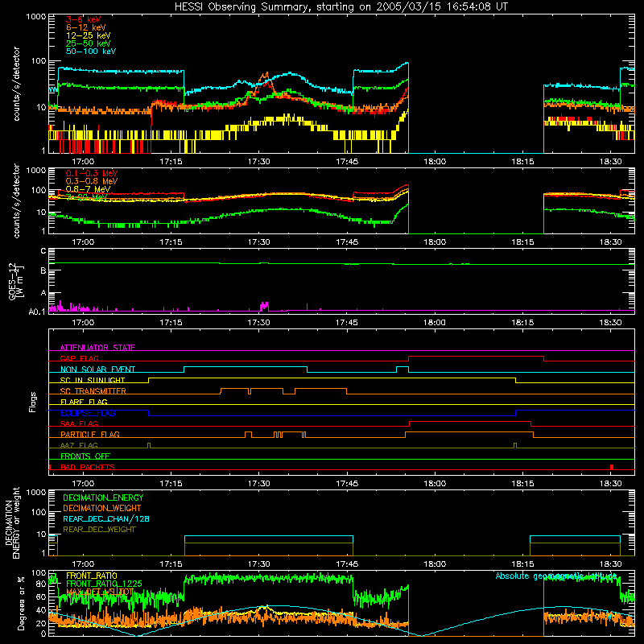This screenshot has height=644, width=644.
Task: Select the FLARE_FLAG label
Action: pyautogui.click(x=84, y=402)
